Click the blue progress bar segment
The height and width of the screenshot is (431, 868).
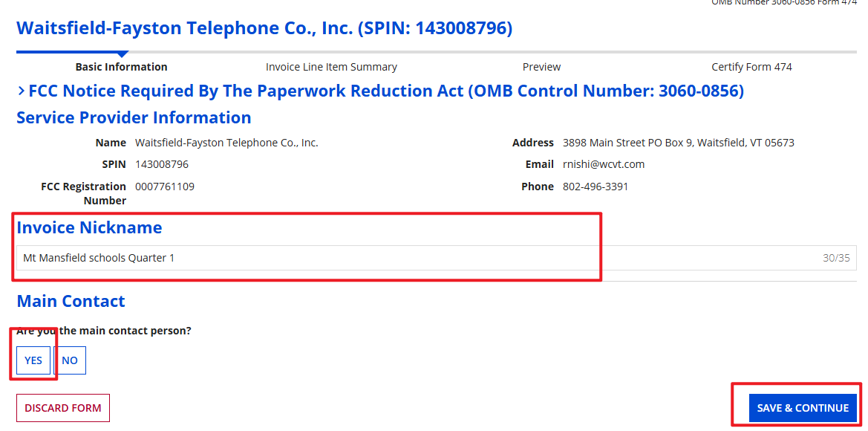coord(71,52)
